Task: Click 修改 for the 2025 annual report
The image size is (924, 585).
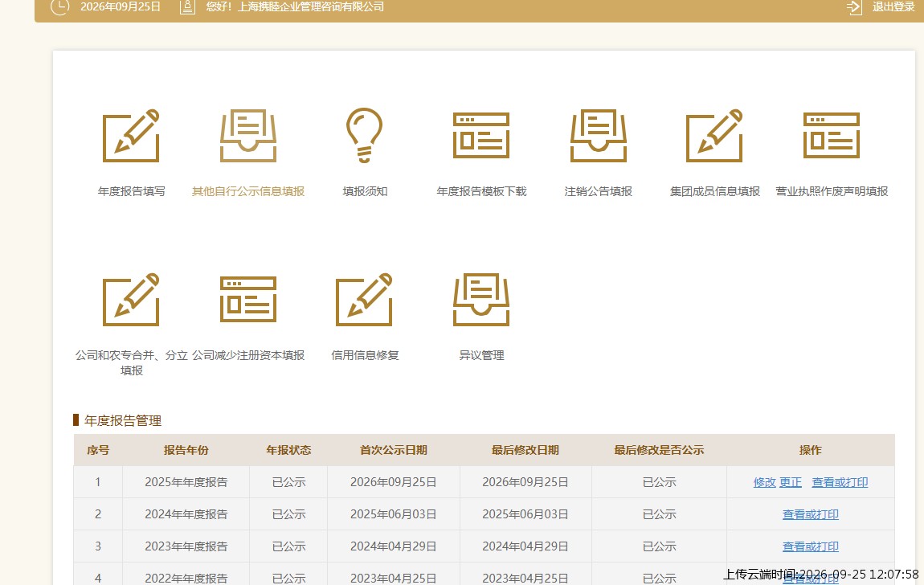Action: 764,482
